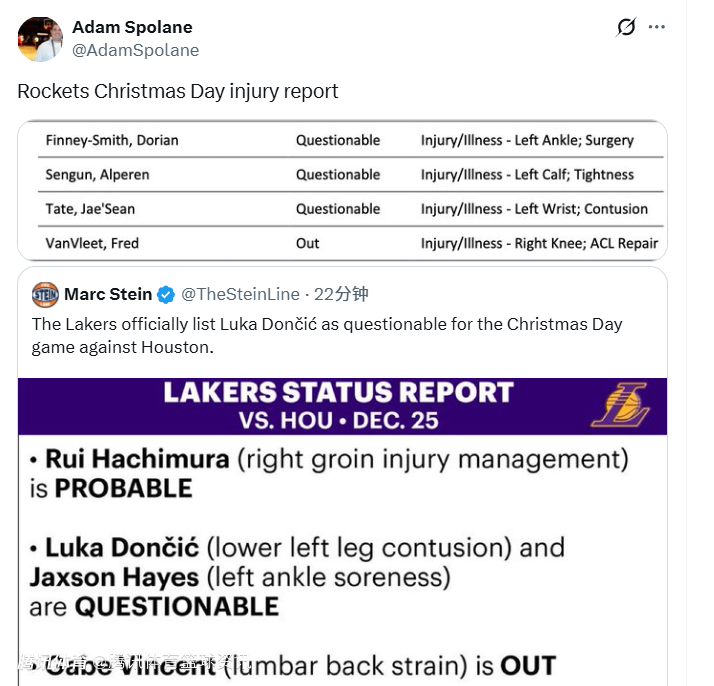Screen dimensions: 714x686
Task: Open the quoted tweet text about Luka Dončić
Action: 327,336
